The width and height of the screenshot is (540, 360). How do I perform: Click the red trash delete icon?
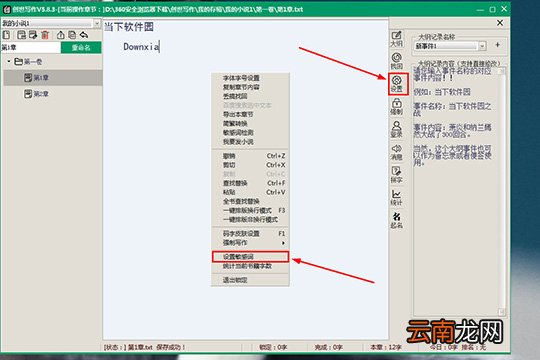[45, 35]
